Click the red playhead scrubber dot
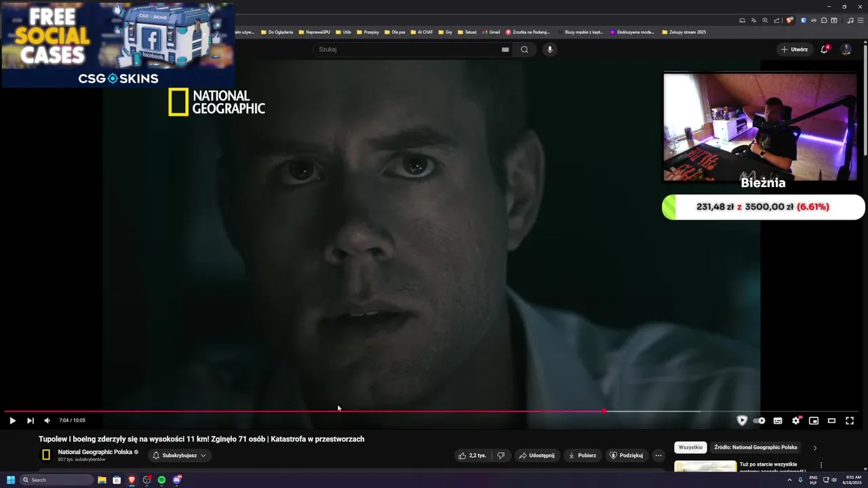Image resolution: width=868 pixels, height=488 pixels. [604, 411]
